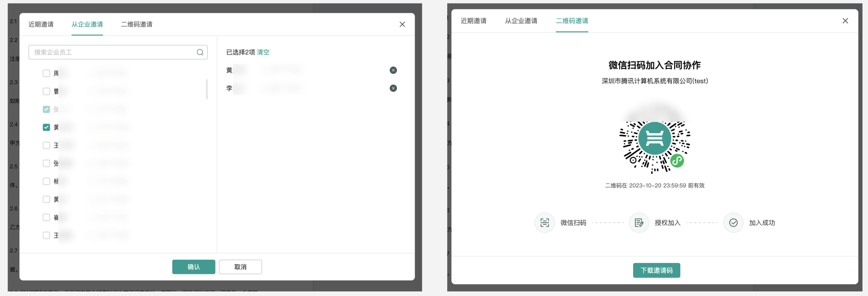Close the 从企业邀请 employee selection dialog
The image size is (868, 296).
(x=402, y=24)
